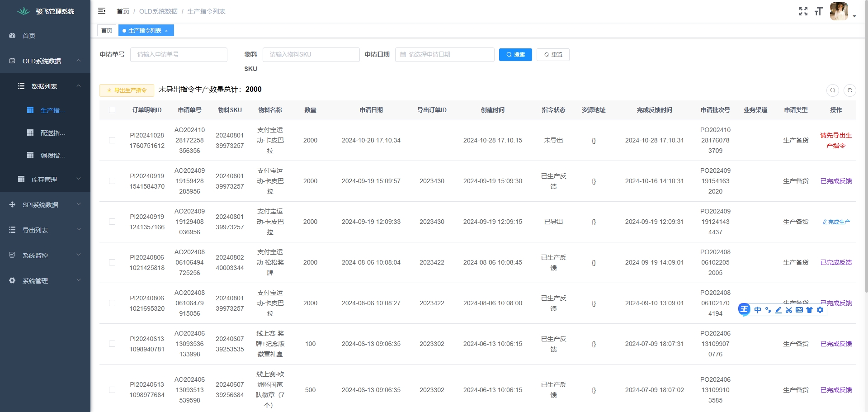
Task: Click the 首页 dashboard icon in sidebar
Action: [x=12, y=35]
